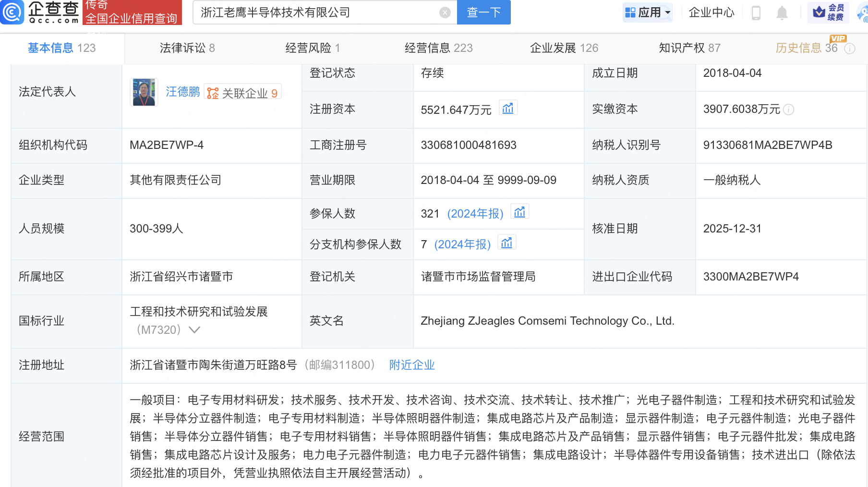
Task: Open branch insured count chart icon
Action: coord(506,243)
